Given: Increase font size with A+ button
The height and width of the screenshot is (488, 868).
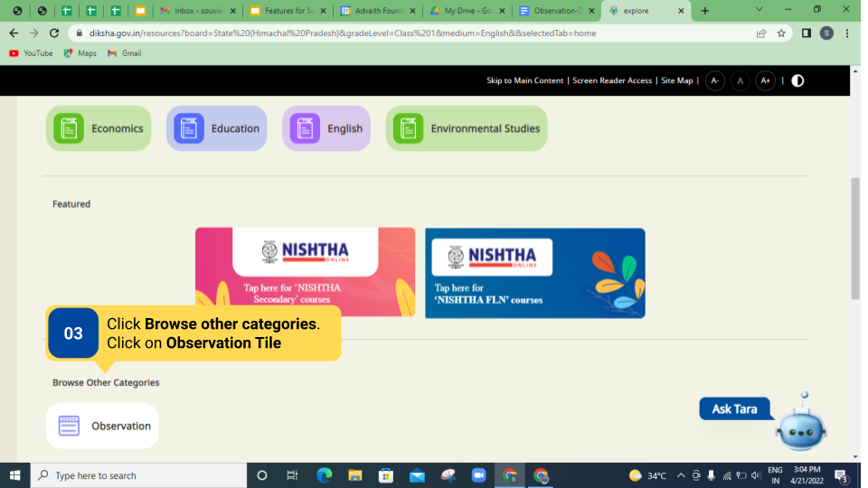Looking at the screenshot, I should 765,80.
